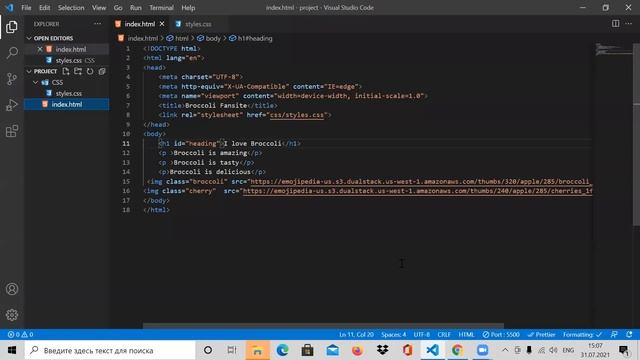Open Google Chrome from taskbar
The height and width of the screenshot is (360, 640).
(x=457, y=350)
